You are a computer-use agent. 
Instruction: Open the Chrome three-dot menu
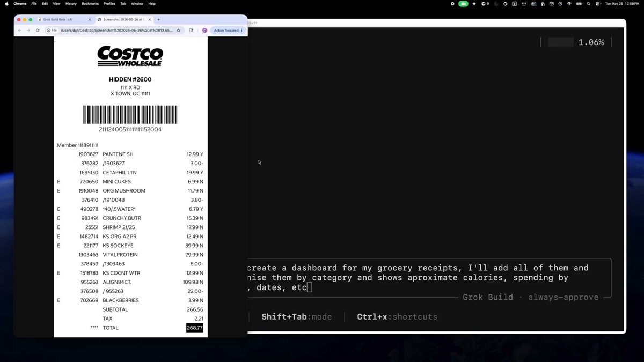click(x=242, y=31)
